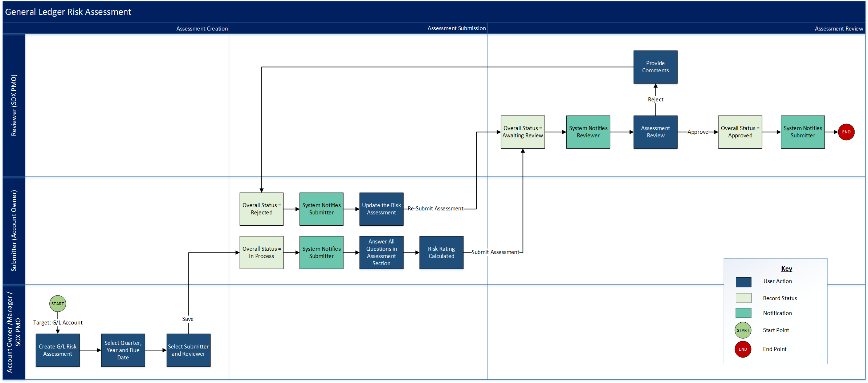
Task: Click the Start Point legend label
Action: point(776,330)
